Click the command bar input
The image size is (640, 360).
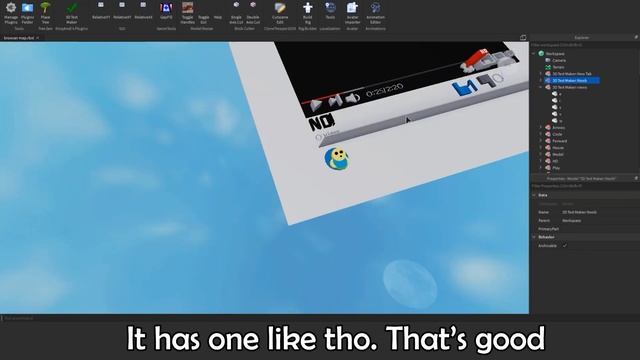point(264,318)
